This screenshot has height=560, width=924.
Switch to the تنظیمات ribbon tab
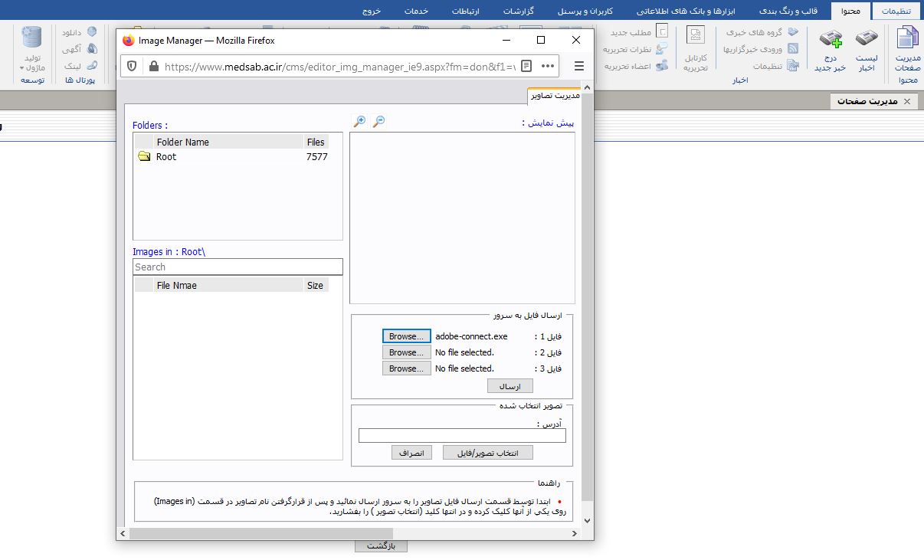click(x=898, y=11)
